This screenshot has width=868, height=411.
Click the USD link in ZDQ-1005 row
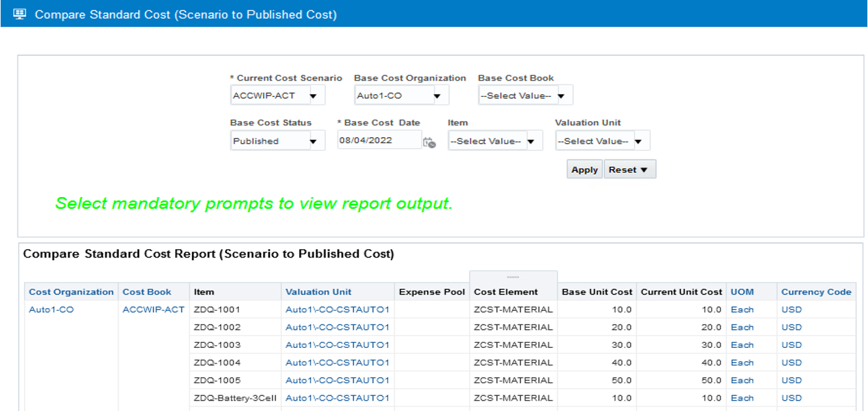[792, 380]
